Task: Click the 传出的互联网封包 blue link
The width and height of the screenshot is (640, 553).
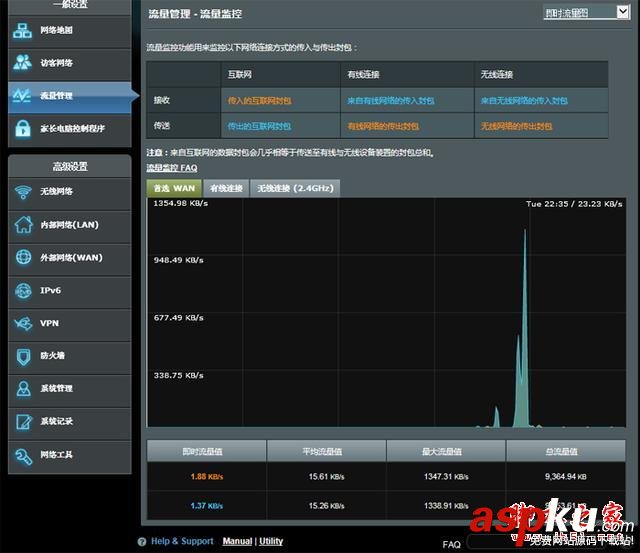Action: (x=260, y=126)
